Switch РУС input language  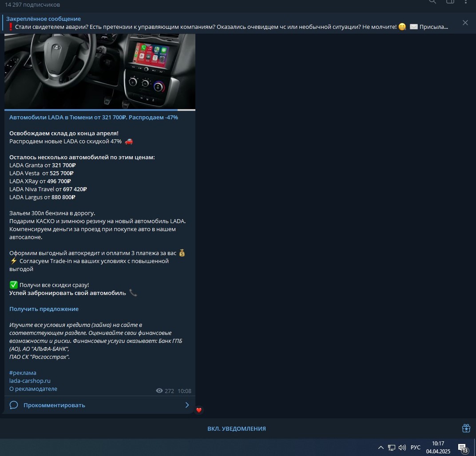[x=415, y=448]
